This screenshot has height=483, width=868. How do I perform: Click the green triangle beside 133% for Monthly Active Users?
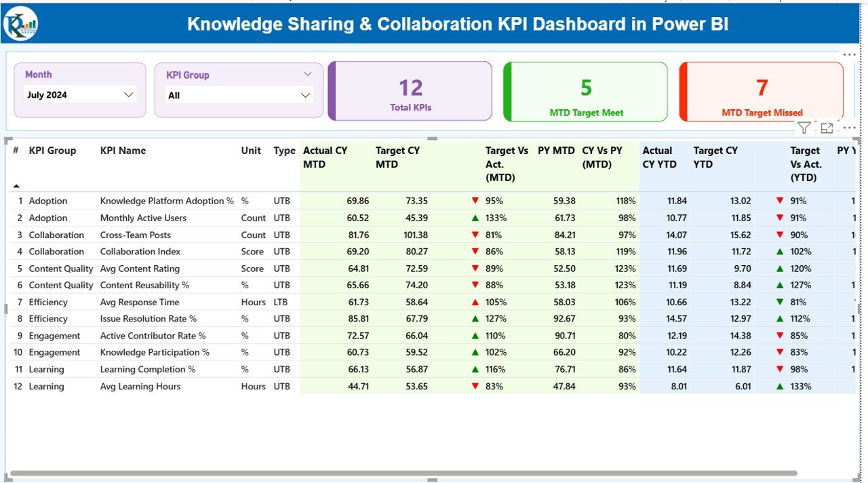[475, 218]
